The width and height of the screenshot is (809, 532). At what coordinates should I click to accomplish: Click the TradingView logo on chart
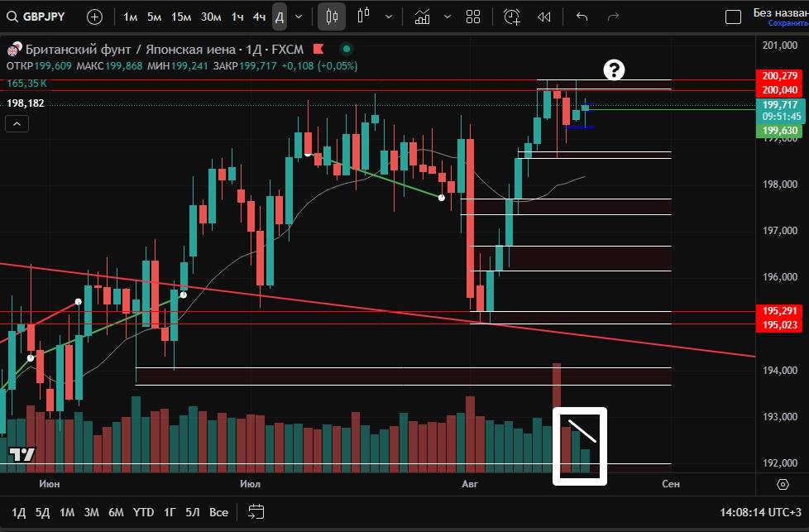(22, 454)
